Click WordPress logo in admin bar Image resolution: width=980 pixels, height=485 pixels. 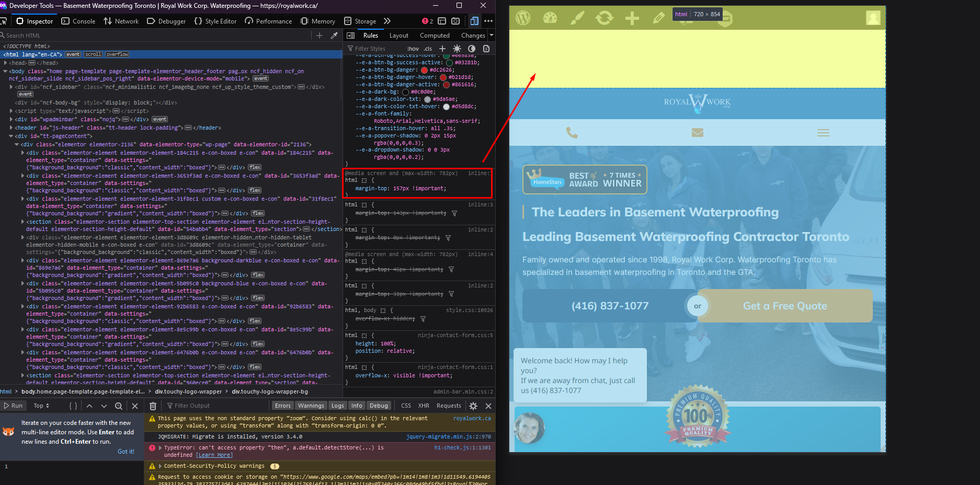(x=523, y=18)
